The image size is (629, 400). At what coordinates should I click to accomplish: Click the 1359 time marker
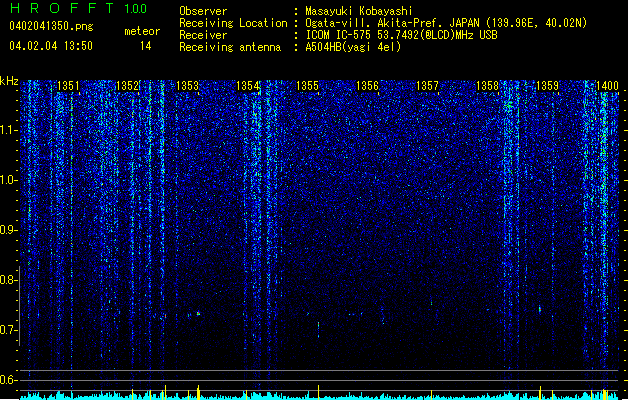[548, 86]
